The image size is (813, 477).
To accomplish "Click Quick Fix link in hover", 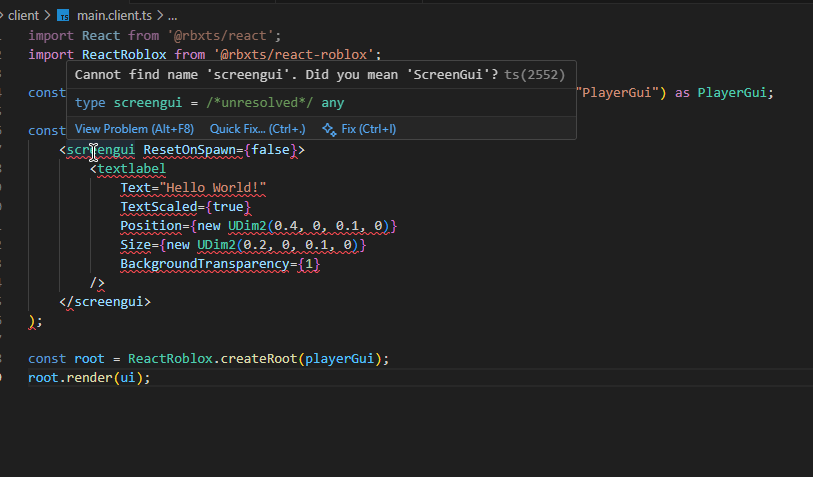I will pos(258,129).
